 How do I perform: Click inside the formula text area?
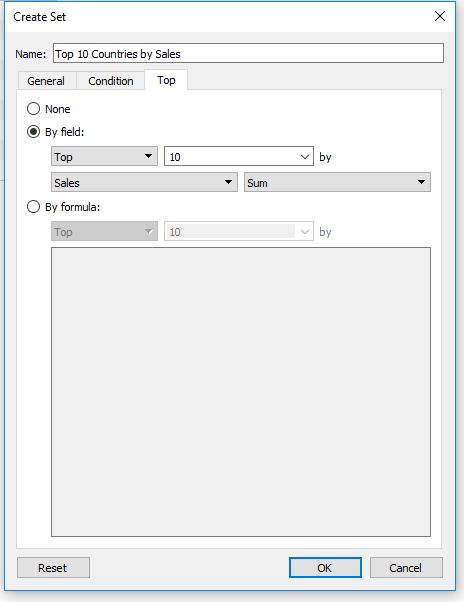pyautogui.click(x=241, y=392)
